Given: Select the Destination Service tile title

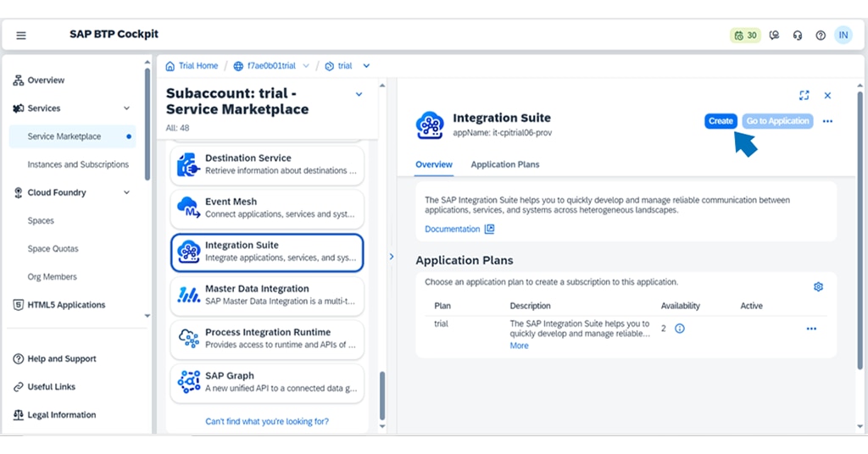Looking at the screenshot, I should (248, 158).
